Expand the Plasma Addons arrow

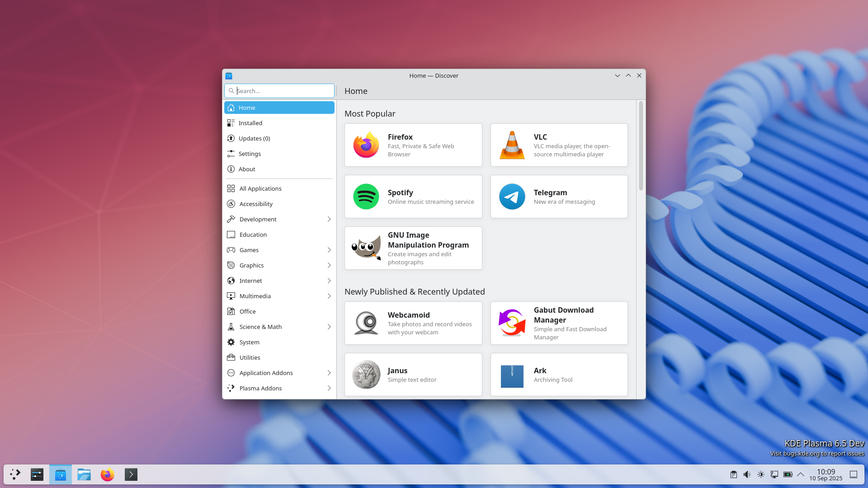click(x=329, y=388)
